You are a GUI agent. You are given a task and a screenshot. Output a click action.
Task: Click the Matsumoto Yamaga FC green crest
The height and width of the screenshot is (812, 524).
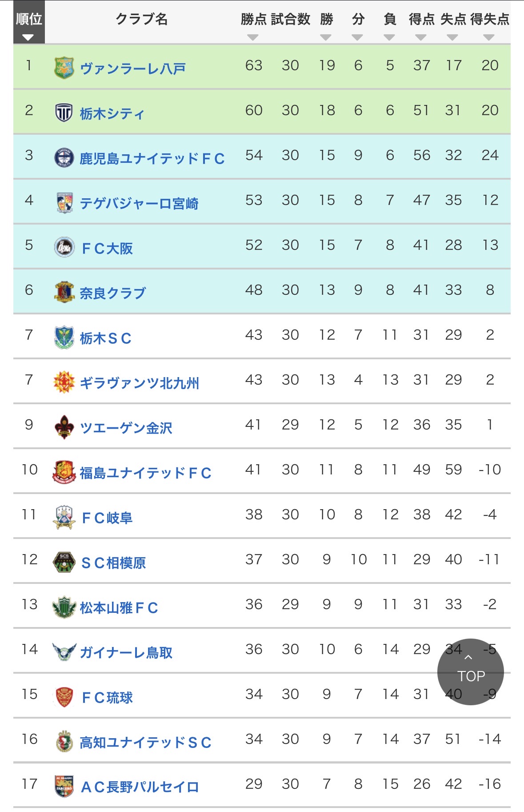pyautogui.click(x=64, y=607)
